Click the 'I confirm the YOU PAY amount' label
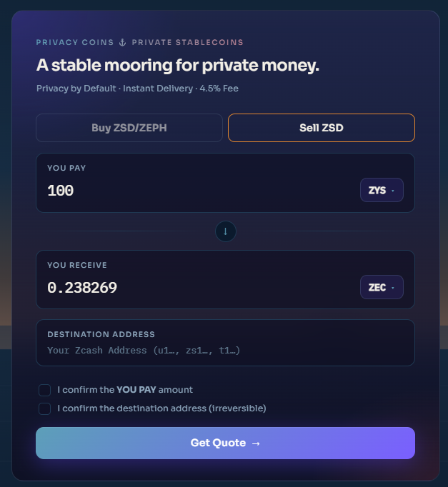Image resolution: width=448 pixels, height=487 pixels. pyautogui.click(x=125, y=390)
